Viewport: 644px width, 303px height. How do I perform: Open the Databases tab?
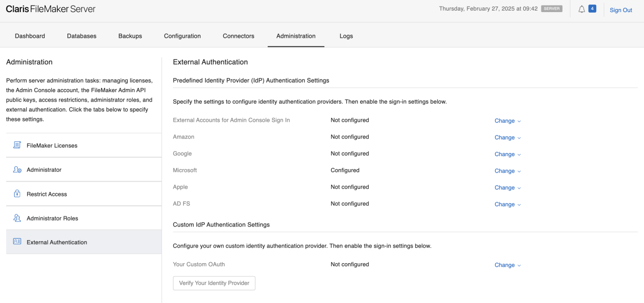tap(82, 36)
